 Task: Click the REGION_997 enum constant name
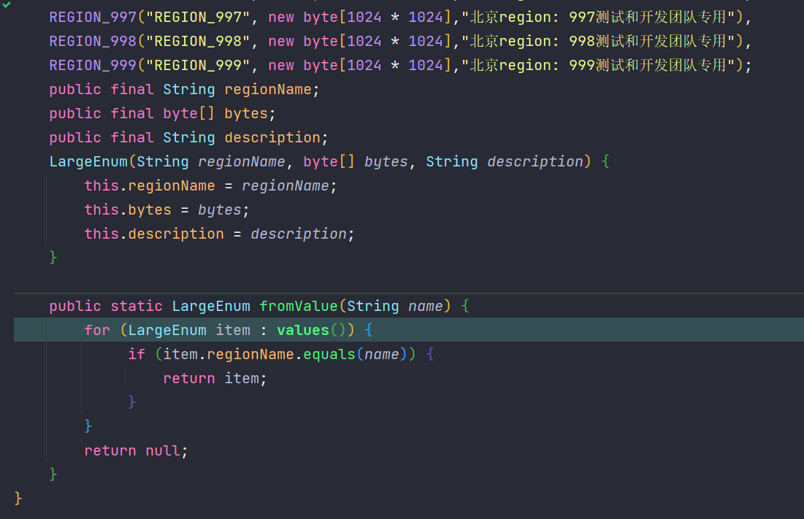[x=93, y=17]
